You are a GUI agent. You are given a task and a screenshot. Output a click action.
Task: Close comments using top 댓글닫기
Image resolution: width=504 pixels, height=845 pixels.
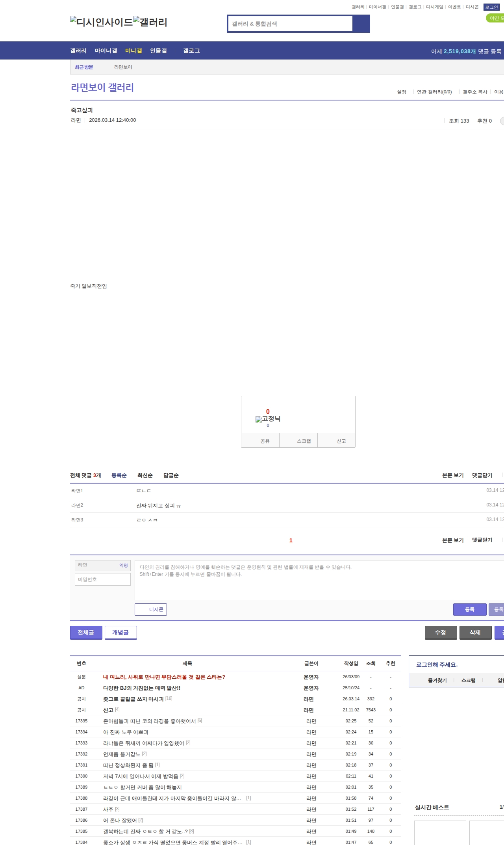pyautogui.click(x=482, y=475)
